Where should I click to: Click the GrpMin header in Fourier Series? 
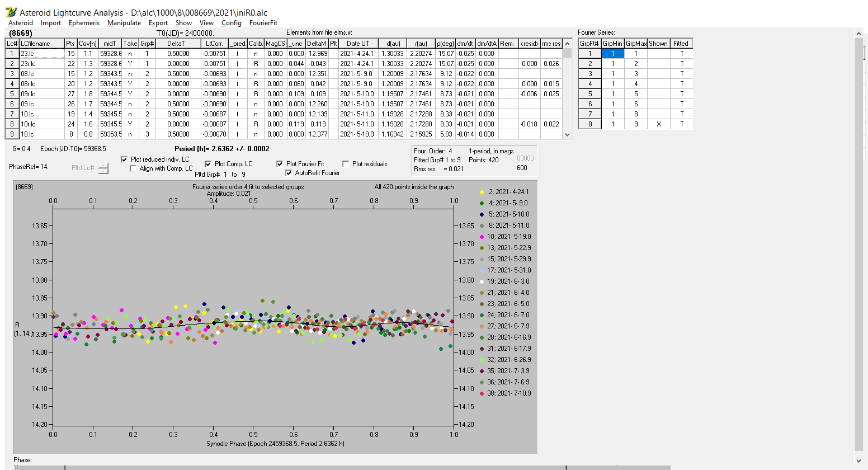(612, 44)
